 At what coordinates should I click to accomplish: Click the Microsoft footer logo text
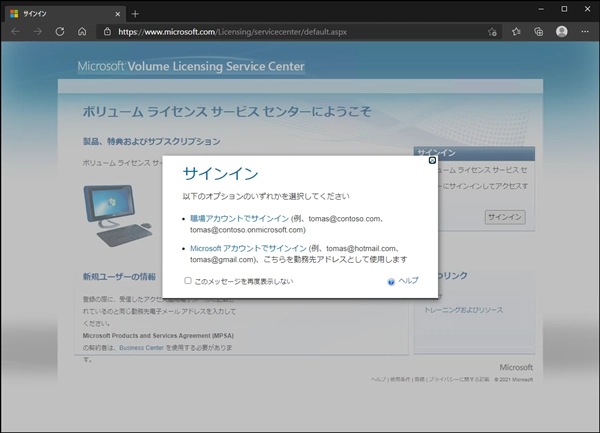tap(516, 367)
